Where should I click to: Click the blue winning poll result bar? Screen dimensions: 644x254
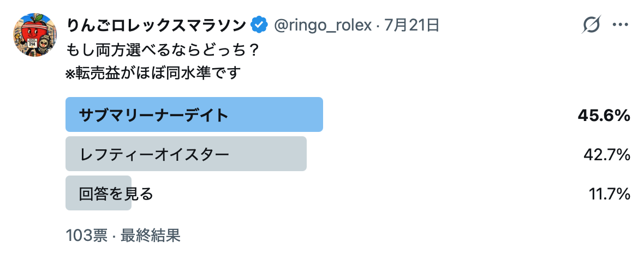194,114
